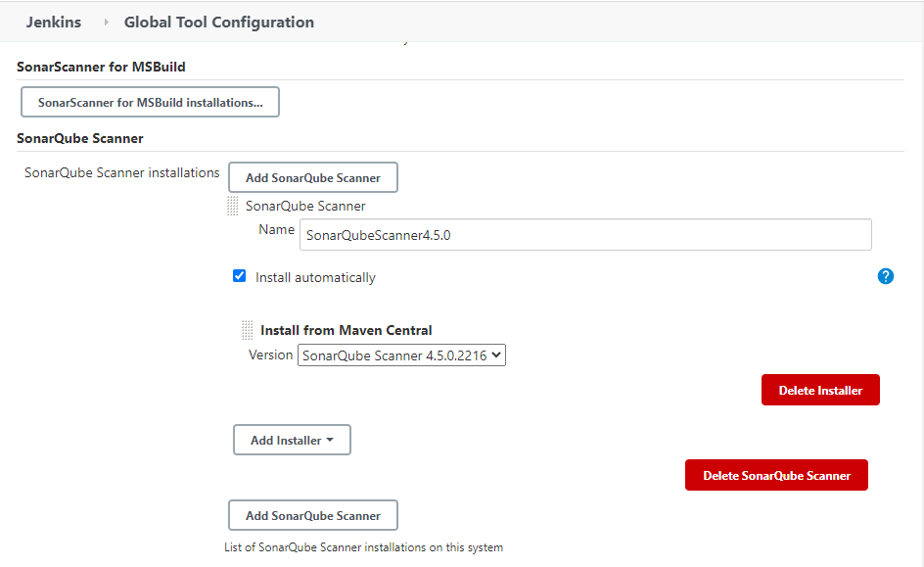The image size is (924, 567).
Task: Open help for Install automatically
Action: click(885, 276)
